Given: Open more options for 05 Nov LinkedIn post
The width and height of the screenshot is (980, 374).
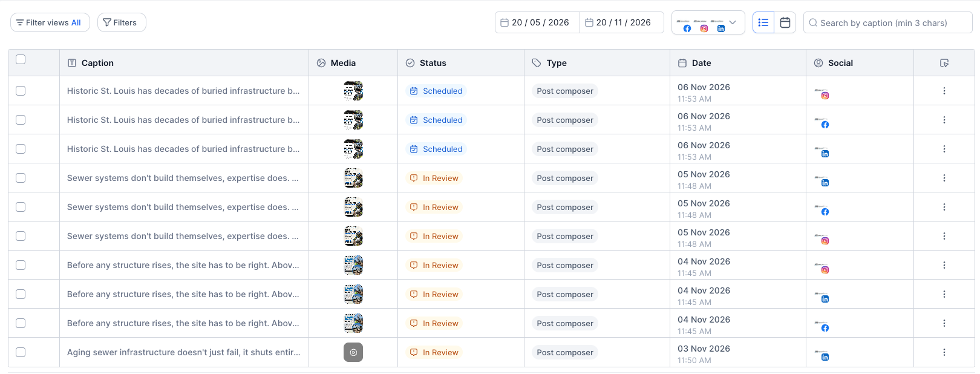Looking at the screenshot, I should [x=944, y=178].
